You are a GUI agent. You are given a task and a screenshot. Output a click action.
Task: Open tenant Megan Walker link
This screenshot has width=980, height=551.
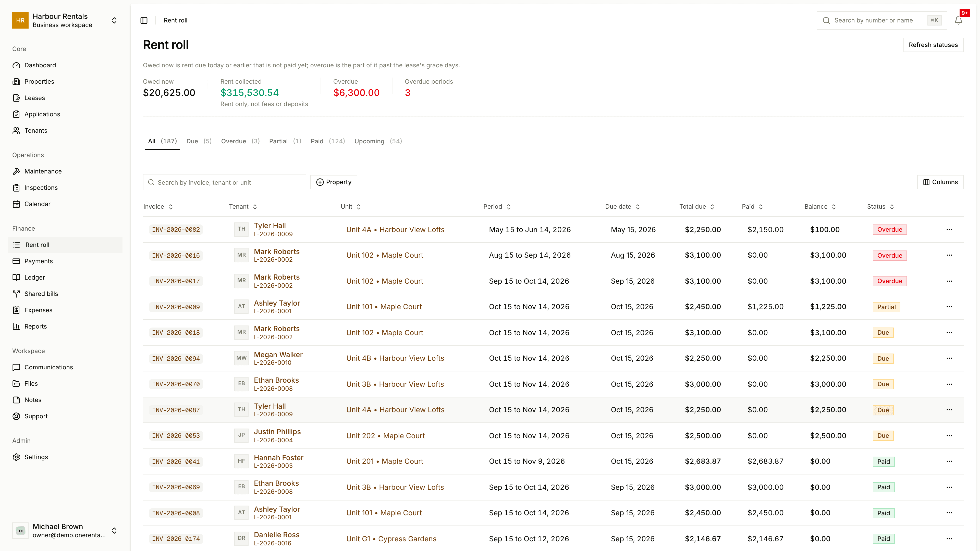tap(278, 355)
